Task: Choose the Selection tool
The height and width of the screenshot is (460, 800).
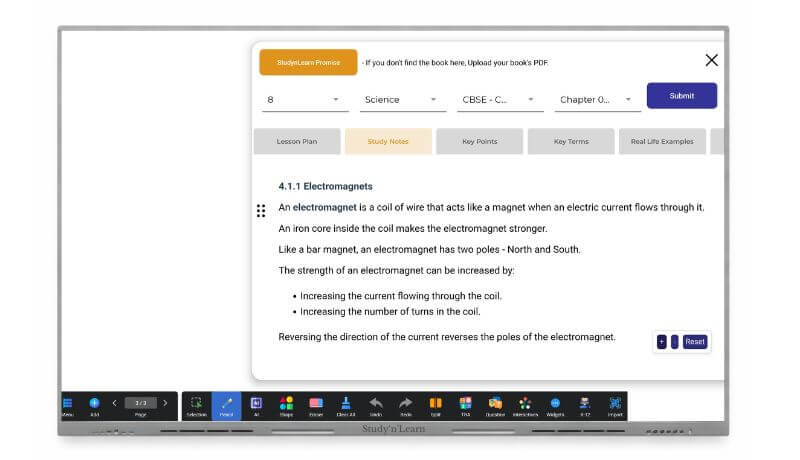Action: (196, 406)
